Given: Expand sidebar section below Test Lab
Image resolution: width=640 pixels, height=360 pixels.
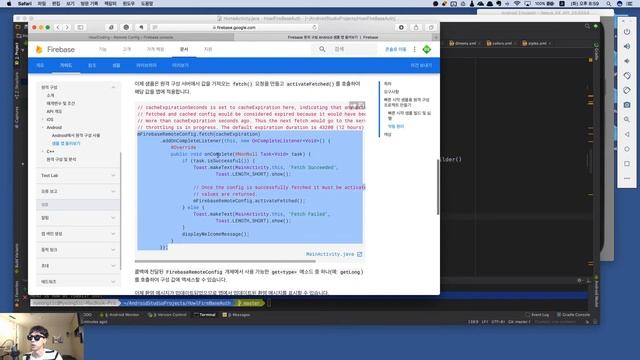Looking at the screenshot, I should click(x=113, y=191).
